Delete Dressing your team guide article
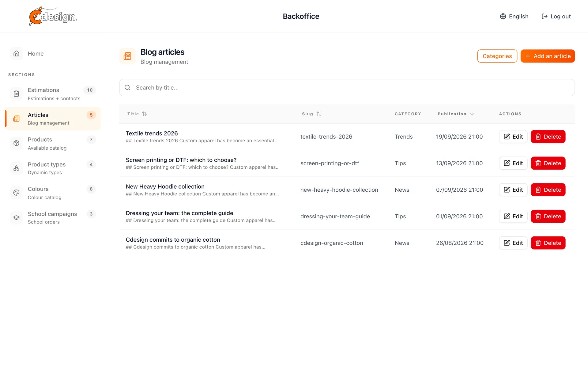Viewport: 588px width, 368px height. click(548, 216)
